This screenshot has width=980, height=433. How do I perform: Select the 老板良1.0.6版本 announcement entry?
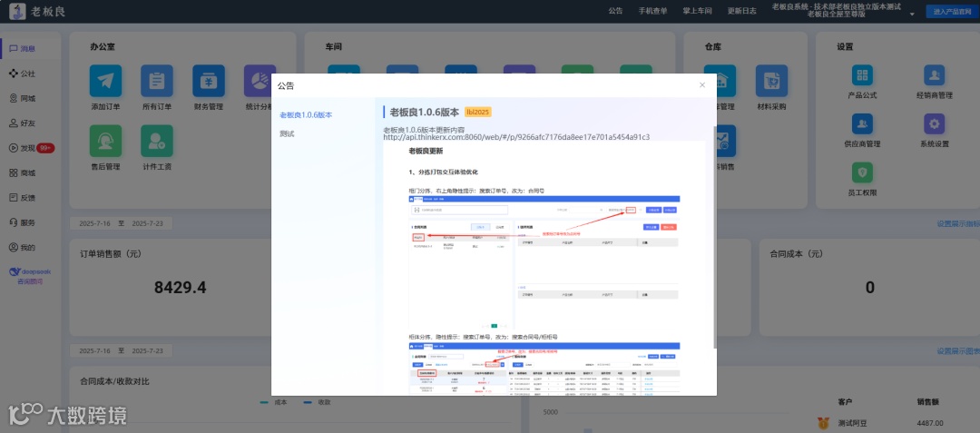306,115
